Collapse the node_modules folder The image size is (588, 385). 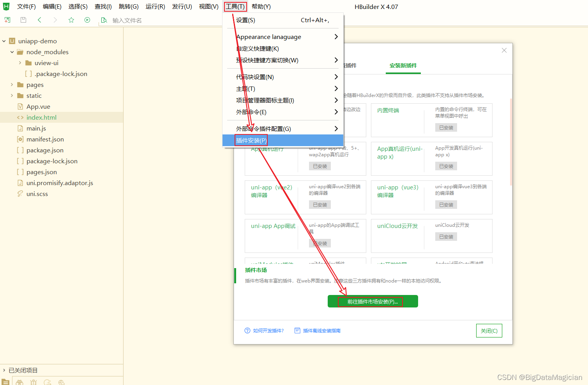12,52
